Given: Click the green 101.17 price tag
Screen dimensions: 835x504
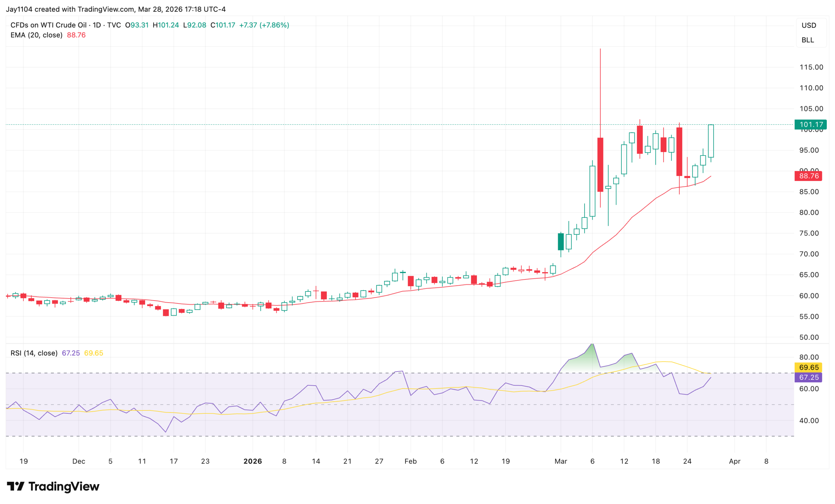Looking at the screenshot, I should pos(810,125).
